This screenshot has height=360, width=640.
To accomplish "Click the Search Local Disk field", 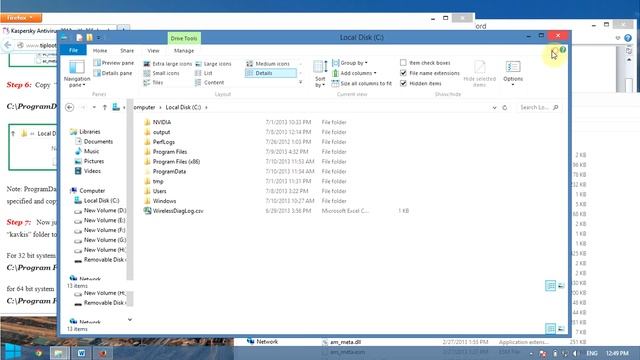I will click(x=538, y=107).
